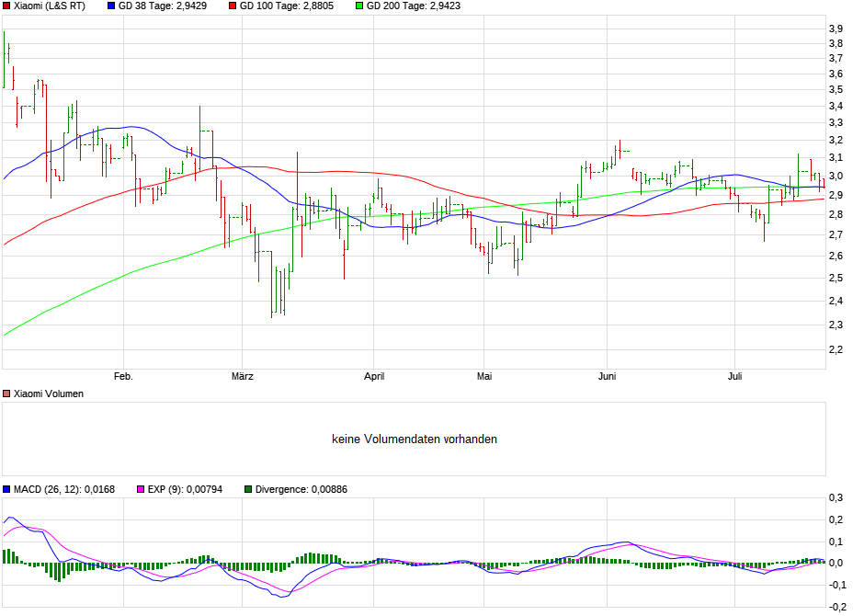Click the blue GD 38 Tage legend swatch

tap(111, 6)
